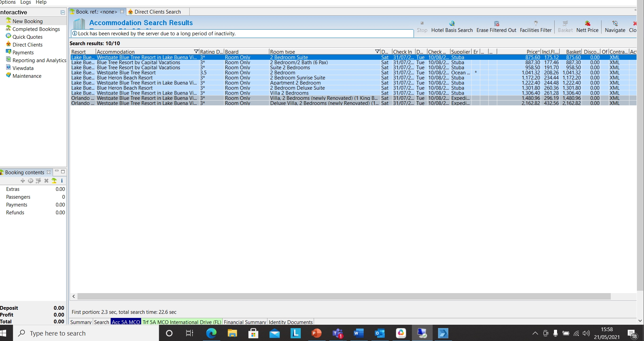Click the Navigate compass icon
Screen dimensions: 644x341
[615, 23]
